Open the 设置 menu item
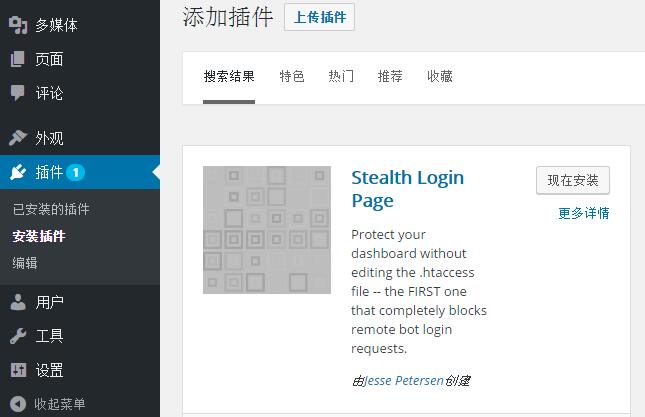 pos(80,370)
